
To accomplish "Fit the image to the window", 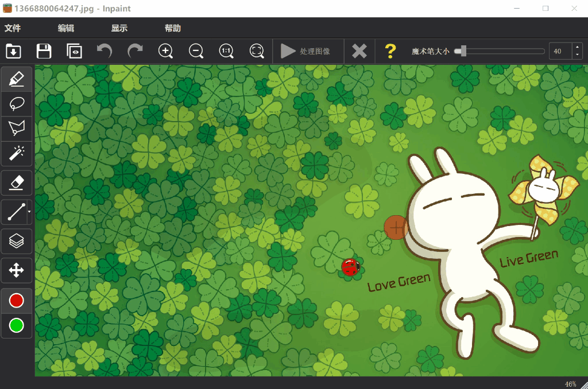I will pos(257,51).
